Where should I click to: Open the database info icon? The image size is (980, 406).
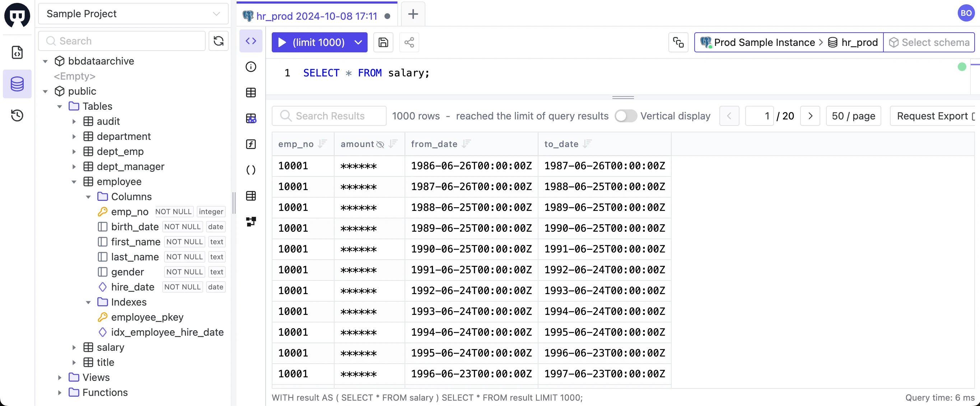251,67
